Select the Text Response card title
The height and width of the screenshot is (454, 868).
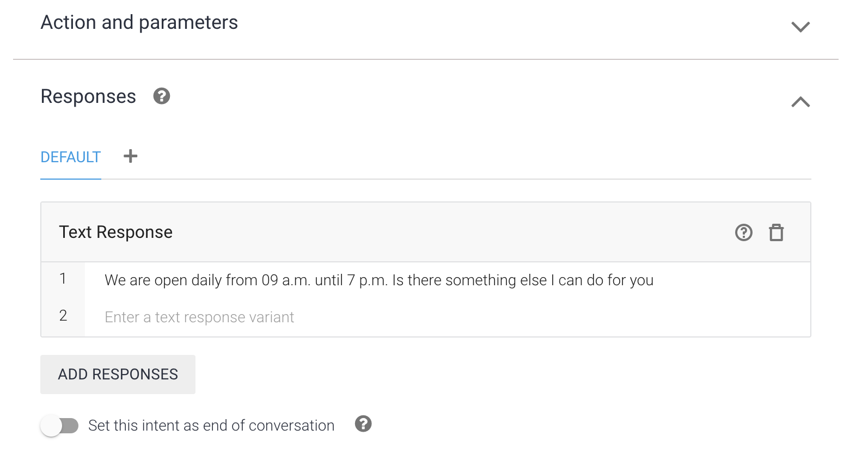[x=115, y=232]
